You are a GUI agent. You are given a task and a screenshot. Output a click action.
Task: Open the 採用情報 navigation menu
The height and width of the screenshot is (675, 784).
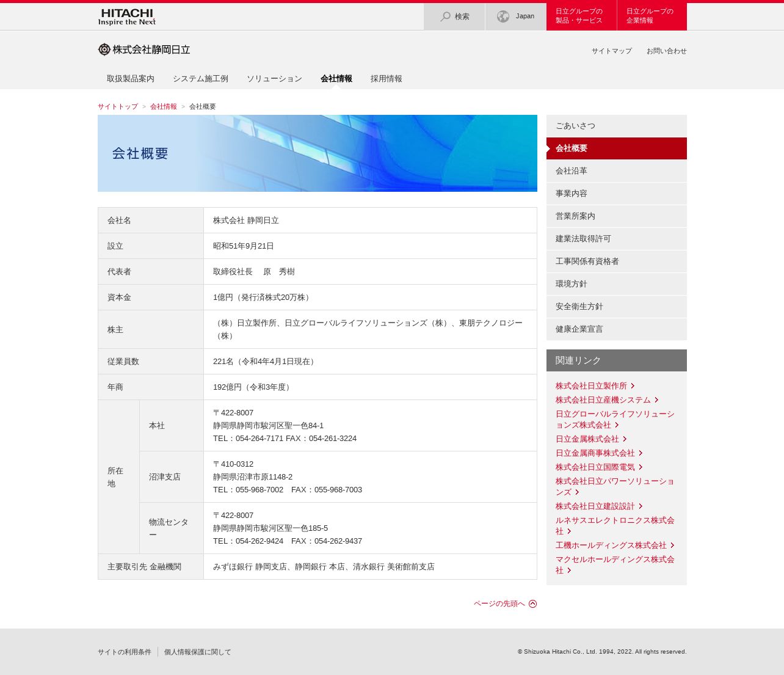tap(387, 79)
